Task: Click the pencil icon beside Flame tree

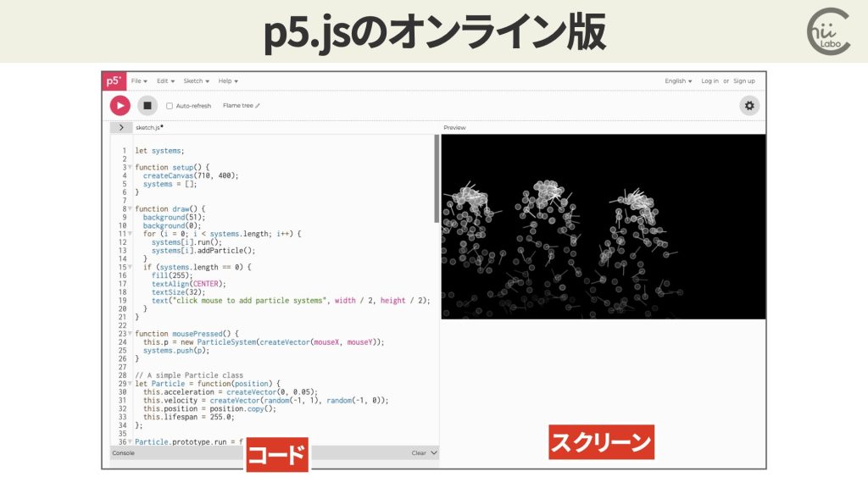Action: pos(258,106)
